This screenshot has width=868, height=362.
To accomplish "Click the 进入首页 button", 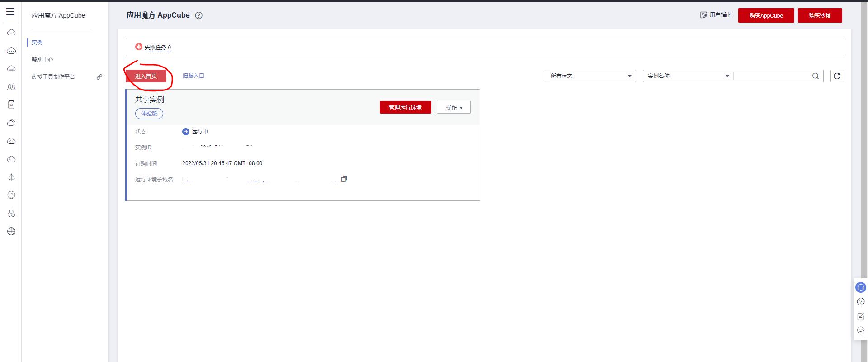I will click(146, 76).
